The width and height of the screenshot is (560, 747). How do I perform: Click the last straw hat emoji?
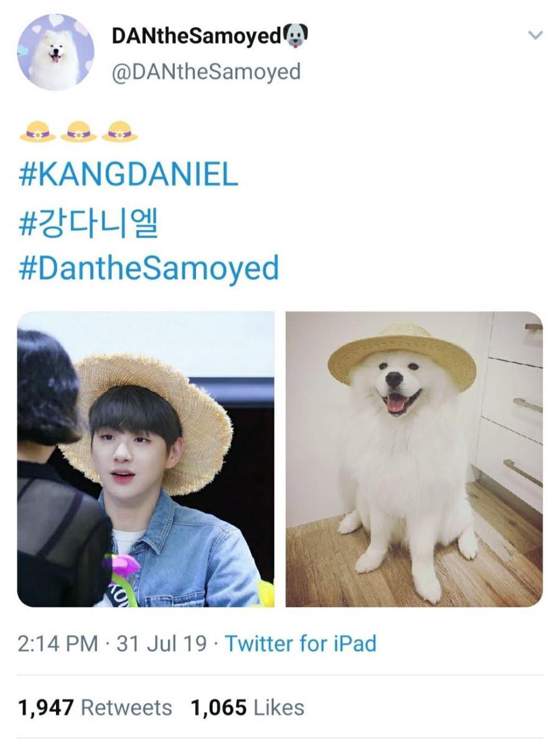click(119, 132)
